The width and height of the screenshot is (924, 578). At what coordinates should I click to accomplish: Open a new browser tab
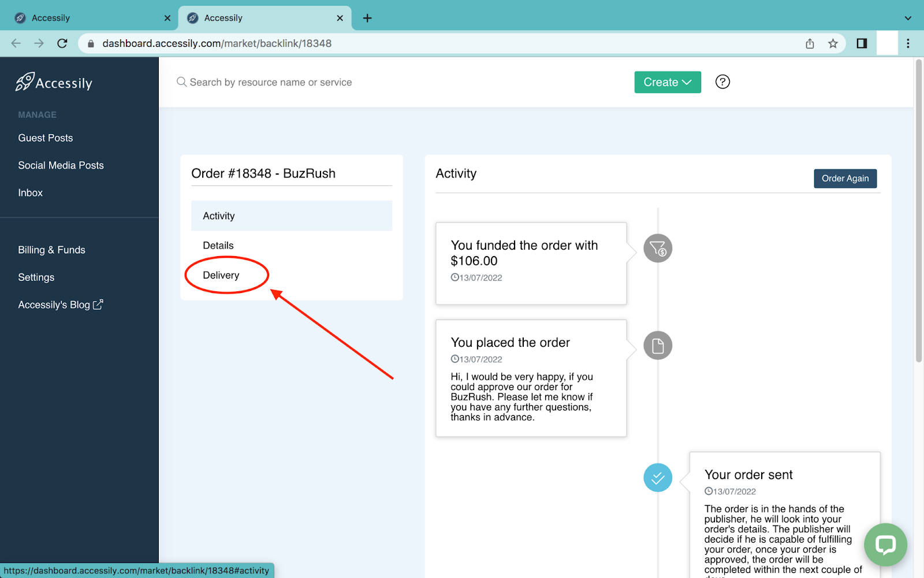pos(367,18)
